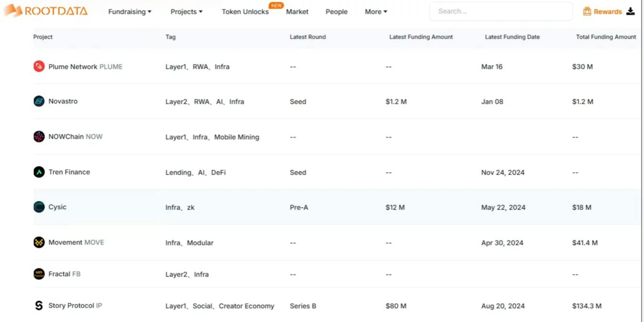Click the Cysic project logo icon
This screenshot has width=644, height=322.
(x=39, y=207)
